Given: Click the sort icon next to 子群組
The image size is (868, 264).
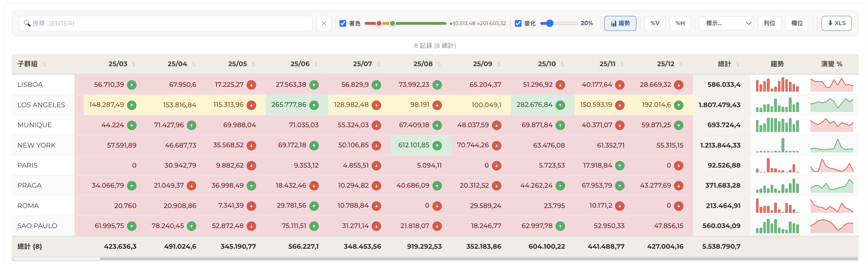Looking at the screenshot, I should coord(44,64).
